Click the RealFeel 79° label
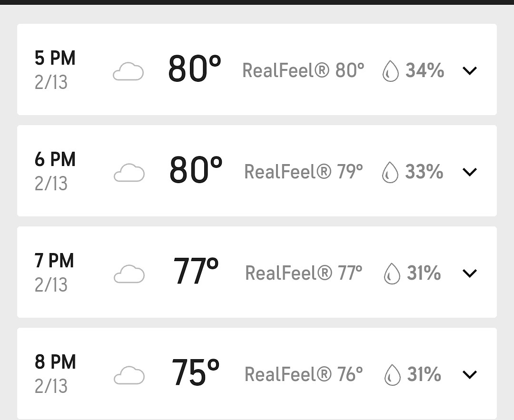The height and width of the screenshot is (420, 514). (304, 172)
